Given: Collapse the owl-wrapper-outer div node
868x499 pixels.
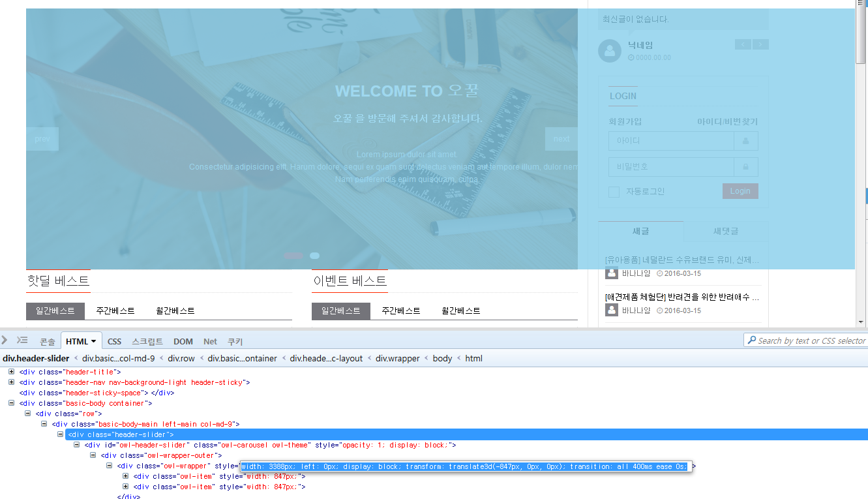Looking at the screenshot, I should (x=93, y=455).
